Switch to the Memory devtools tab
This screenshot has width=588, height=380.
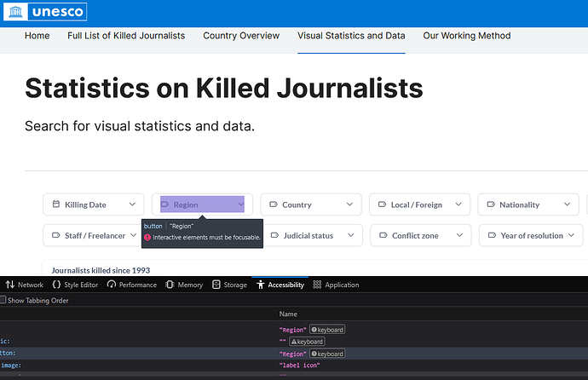coord(184,285)
